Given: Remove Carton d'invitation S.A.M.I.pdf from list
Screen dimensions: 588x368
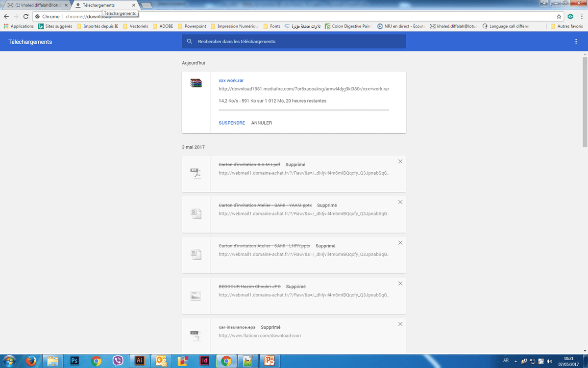Looking at the screenshot, I should coord(400,161).
